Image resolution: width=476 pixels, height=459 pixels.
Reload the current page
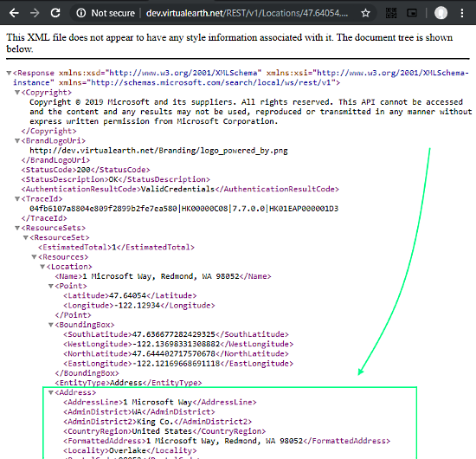55,13
